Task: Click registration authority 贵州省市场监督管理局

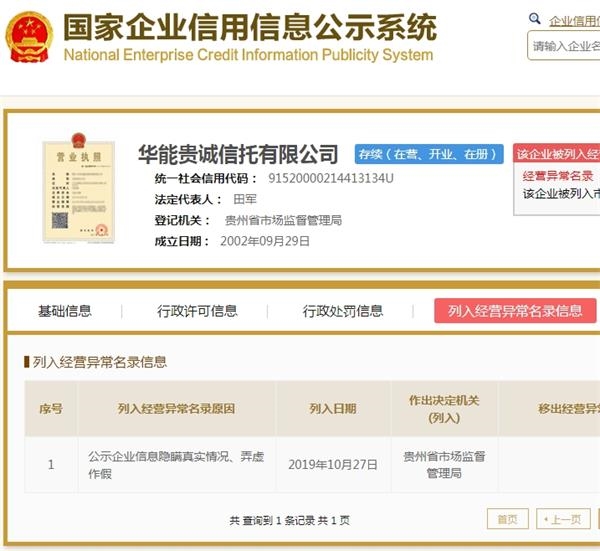Action: (x=283, y=220)
